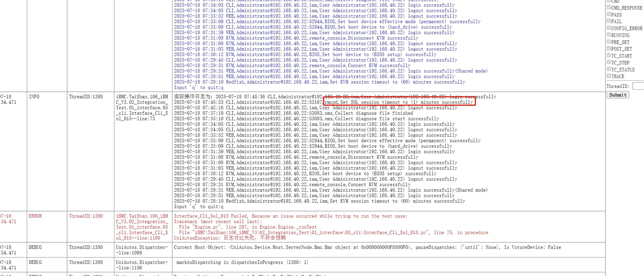Toggle the FAIL filter checkbox
This screenshot has width=644, height=276.
(x=608, y=21)
